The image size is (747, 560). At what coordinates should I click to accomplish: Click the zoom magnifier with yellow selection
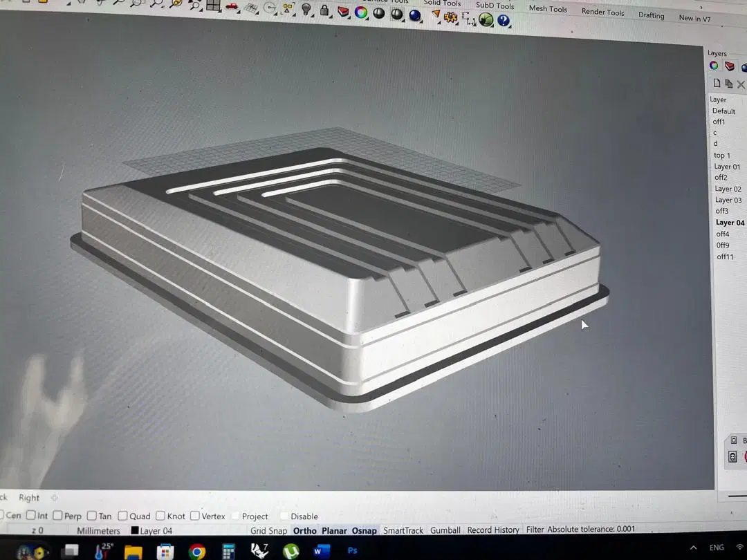click(x=175, y=3)
